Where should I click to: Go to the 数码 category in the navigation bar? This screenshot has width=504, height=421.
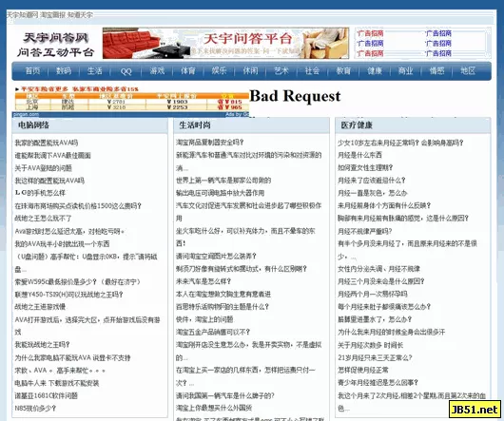tap(64, 70)
